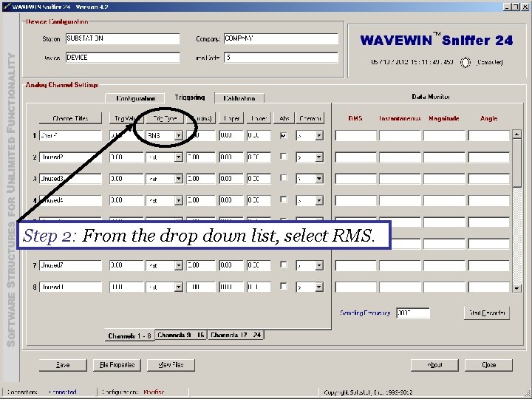
Task: Open Operator dropdown for Unused3
Action: pos(319,179)
